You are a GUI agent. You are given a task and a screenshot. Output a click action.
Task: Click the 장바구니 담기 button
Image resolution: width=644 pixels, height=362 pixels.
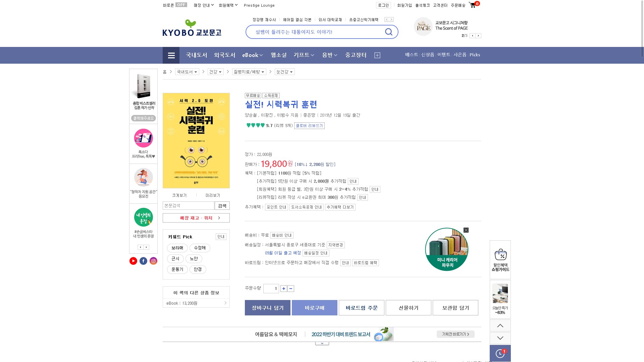point(267,308)
